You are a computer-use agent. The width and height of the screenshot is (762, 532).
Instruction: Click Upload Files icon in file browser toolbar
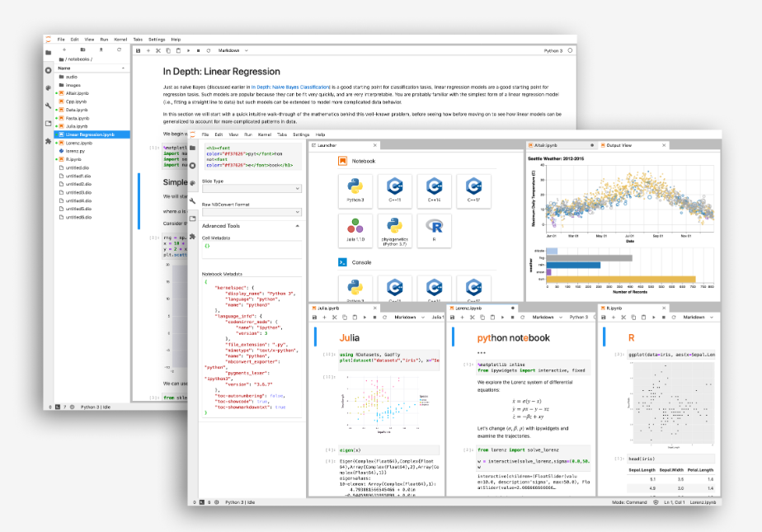(x=101, y=49)
